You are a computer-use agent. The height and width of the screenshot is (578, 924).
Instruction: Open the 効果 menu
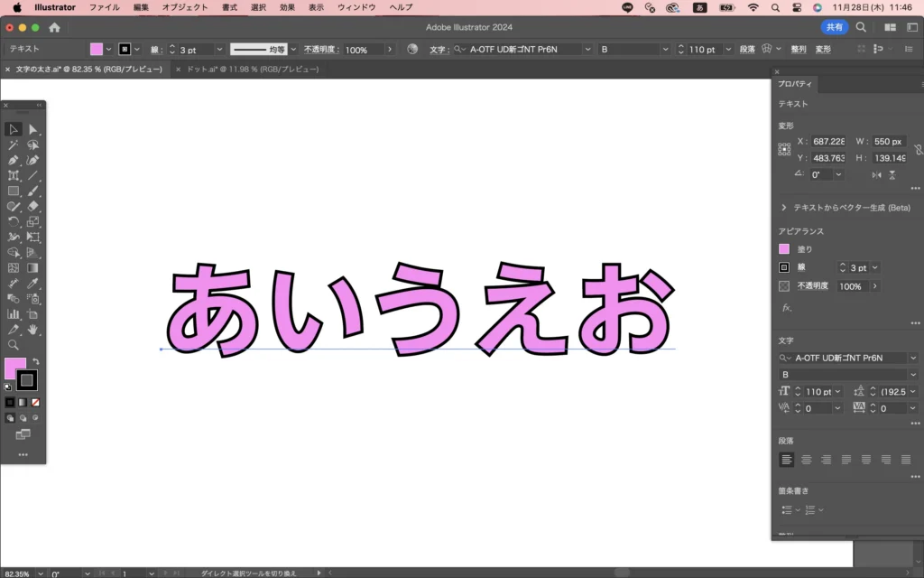[287, 7]
